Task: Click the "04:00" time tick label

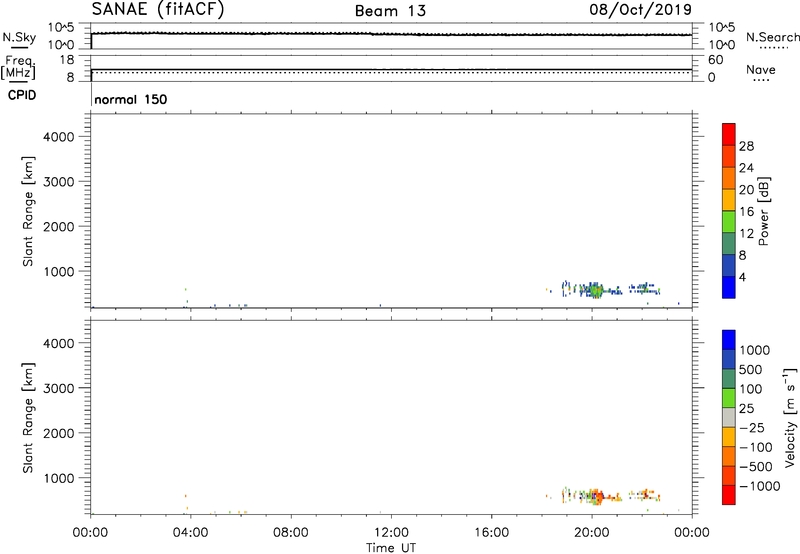Action: point(190,533)
